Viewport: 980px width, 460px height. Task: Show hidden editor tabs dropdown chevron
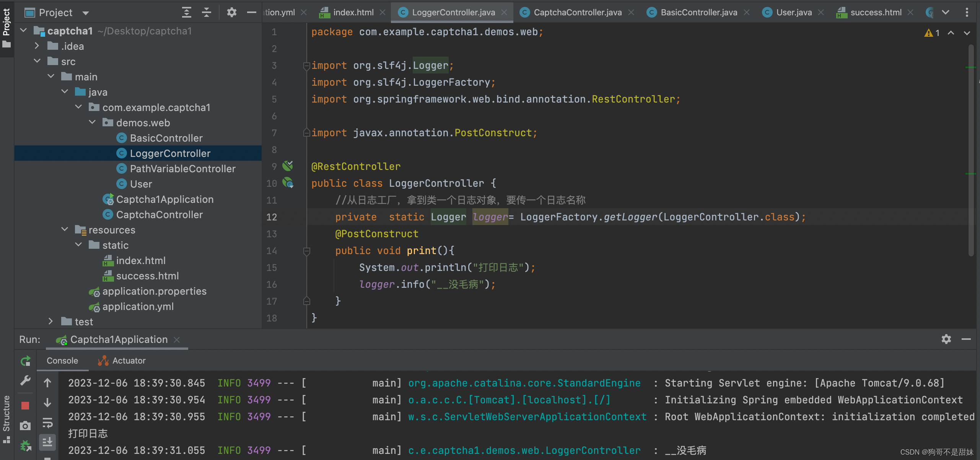946,12
